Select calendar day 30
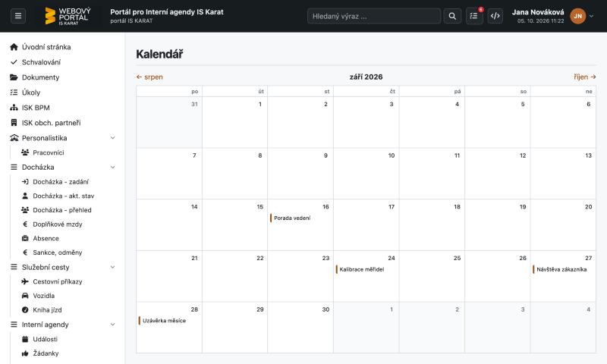The height and width of the screenshot is (364, 607). coord(300,328)
